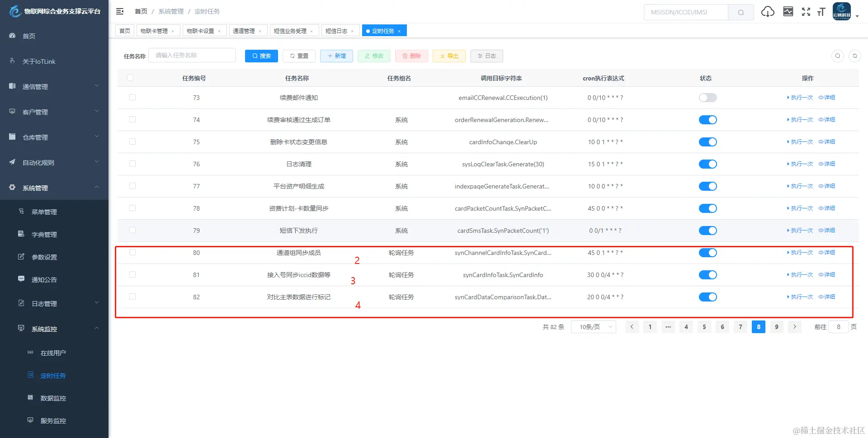Click 首页 in the breadcrumb
The width and height of the screenshot is (868, 438).
(141, 11)
